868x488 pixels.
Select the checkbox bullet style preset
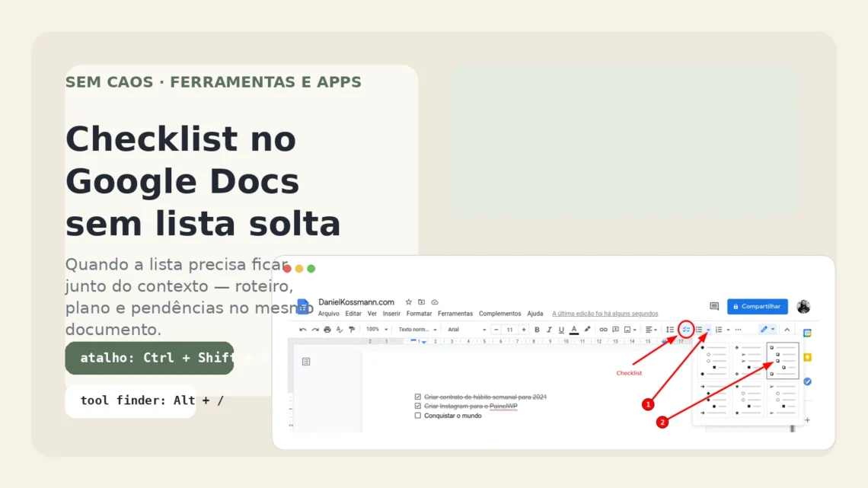pyautogui.click(x=783, y=361)
